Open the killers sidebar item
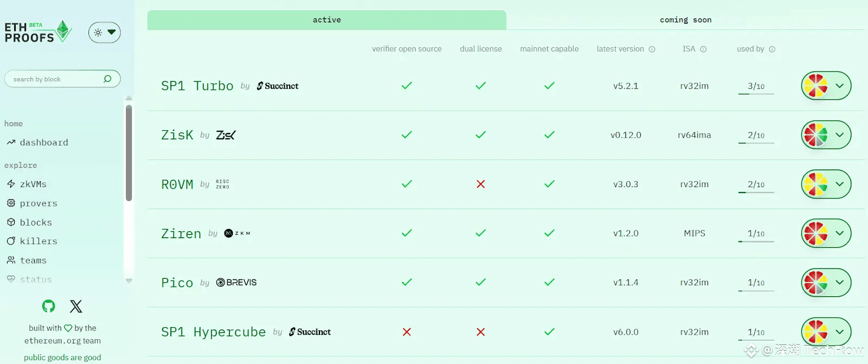Viewport: 868px width, 364px height. pos(38,241)
